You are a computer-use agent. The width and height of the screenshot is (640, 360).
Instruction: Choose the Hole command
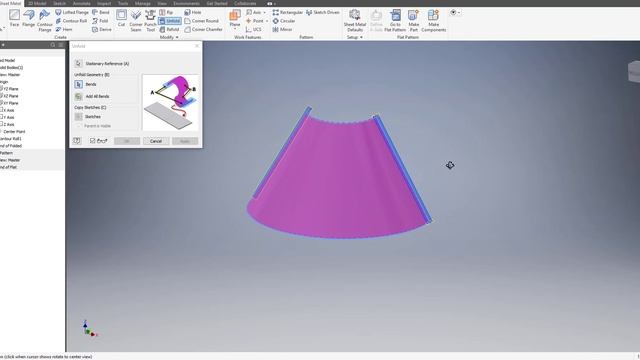(x=193, y=12)
